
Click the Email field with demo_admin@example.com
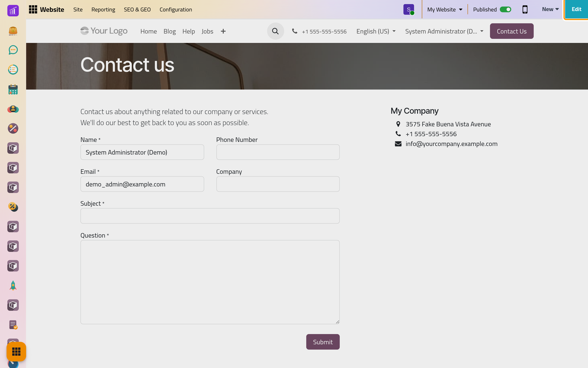142,184
